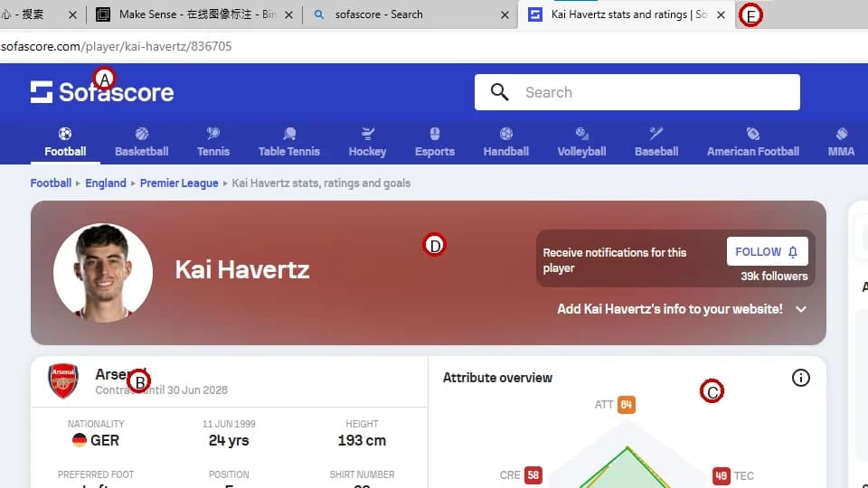
Task: Click the England breadcrumb link
Action: pyautogui.click(x=106, y=183)
